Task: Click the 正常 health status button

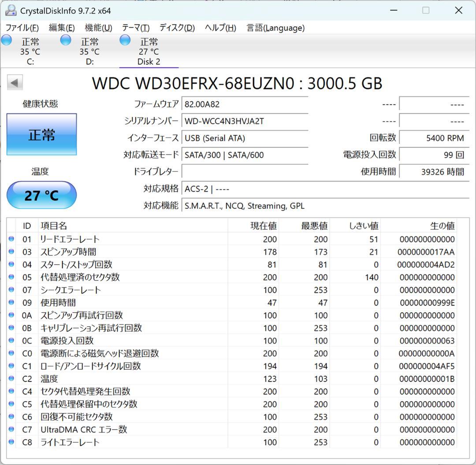Action: (41, 134)
